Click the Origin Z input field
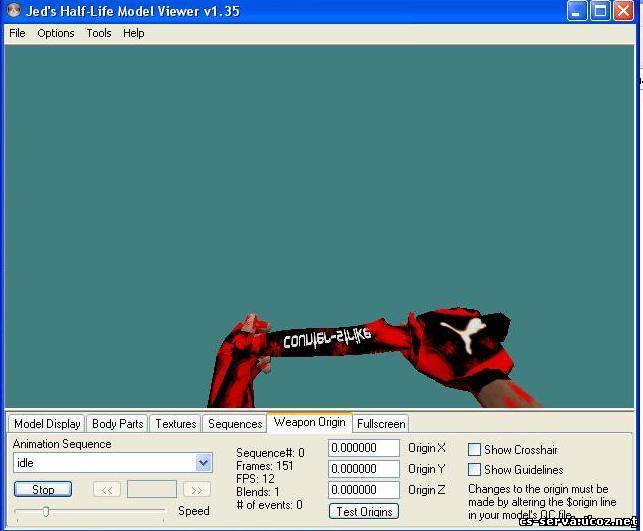This screenshot has width=643, height=531. (364, 490)
